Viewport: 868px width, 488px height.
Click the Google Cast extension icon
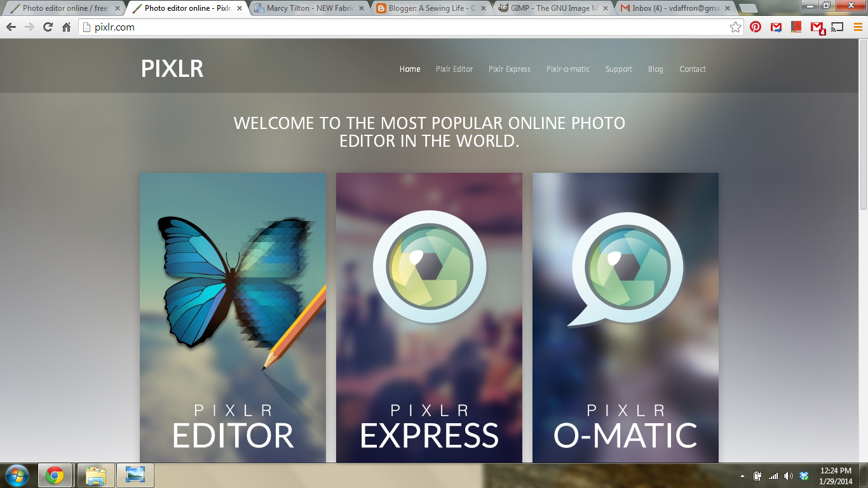[837, 27]
